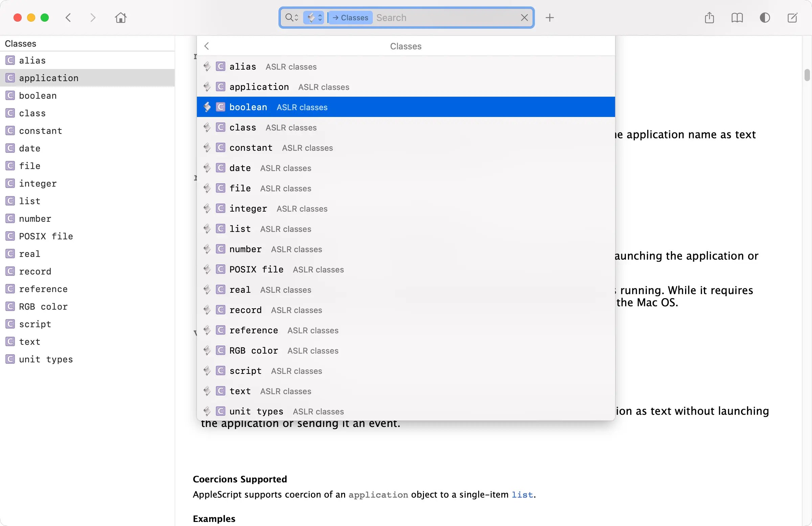Screen dimensions: 812x526
Task: Go back with toolbar back arrow
Action: coord(68,18)
